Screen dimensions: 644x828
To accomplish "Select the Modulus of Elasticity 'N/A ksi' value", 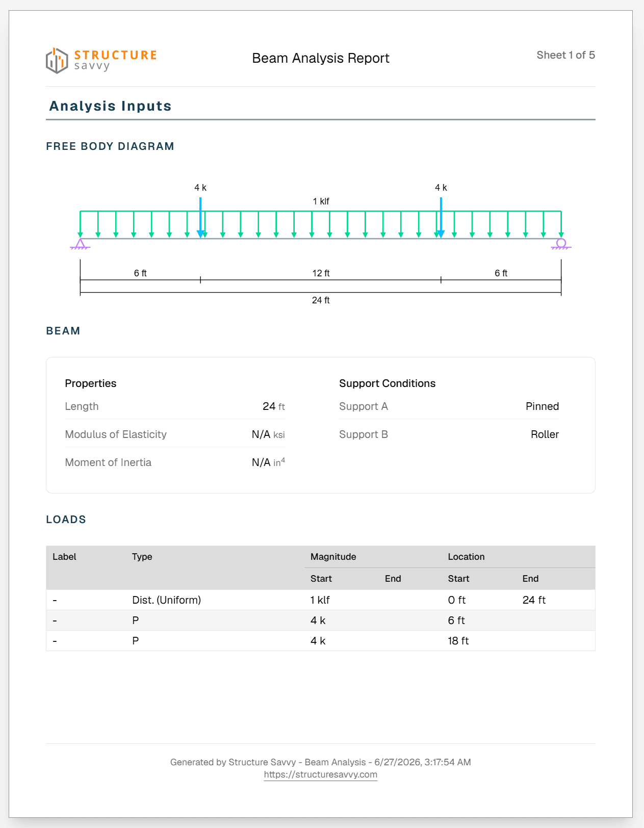I will tap(268, 434).
